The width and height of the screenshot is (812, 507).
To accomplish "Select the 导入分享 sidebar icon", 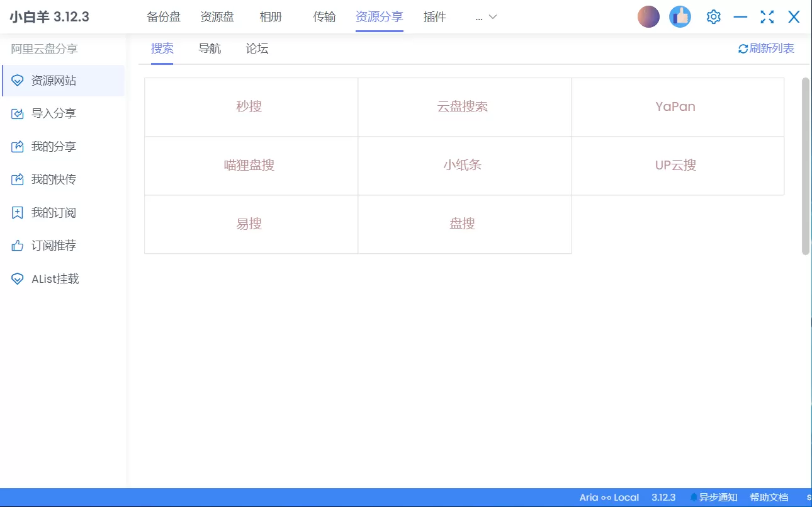I will [x=17, y=113].
